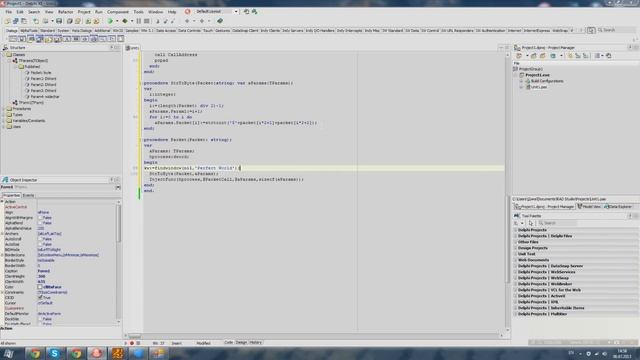Click the first toolbar icon (New items)
The height and width of the screenshot is (360, 640).
point(7,21)
